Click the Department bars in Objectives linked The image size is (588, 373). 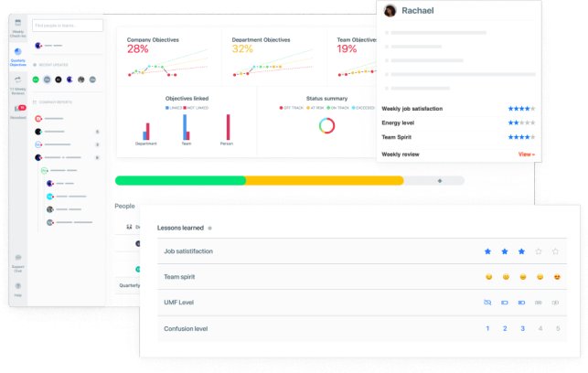(146, 132)
